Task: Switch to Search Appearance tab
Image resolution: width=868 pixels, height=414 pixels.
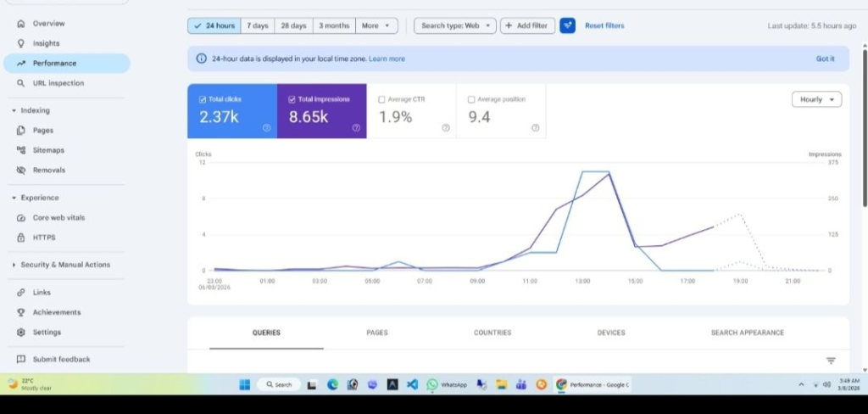Action: (x=748, y=333)
